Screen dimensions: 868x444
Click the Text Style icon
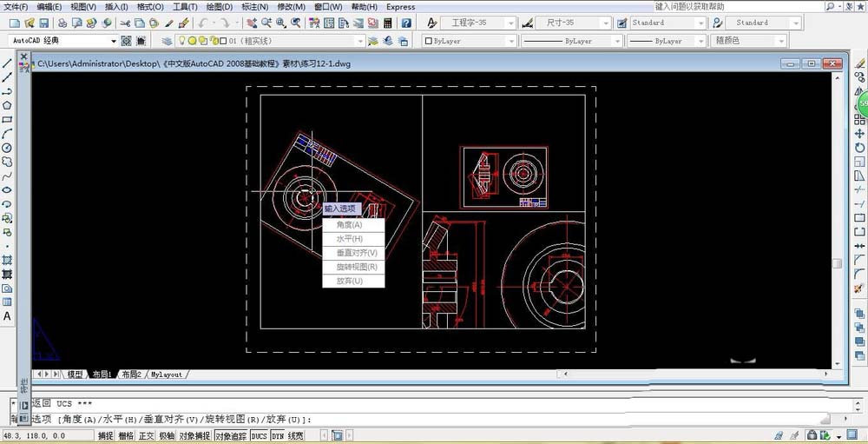pos(432,23)
